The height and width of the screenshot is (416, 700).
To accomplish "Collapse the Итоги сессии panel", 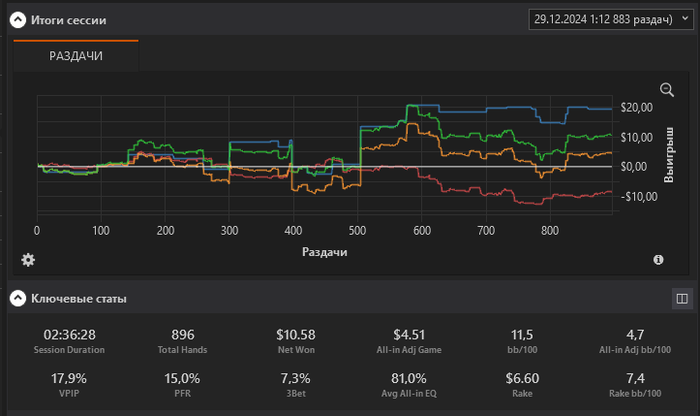I will tap(18, 20).
